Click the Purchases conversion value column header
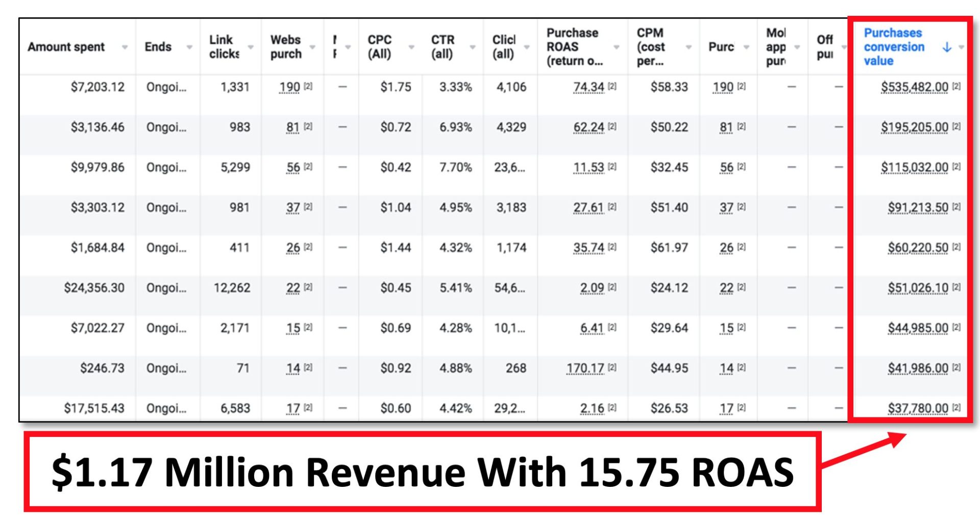The width and height of the screenshot is (980, 518). (x=894, y=46)
